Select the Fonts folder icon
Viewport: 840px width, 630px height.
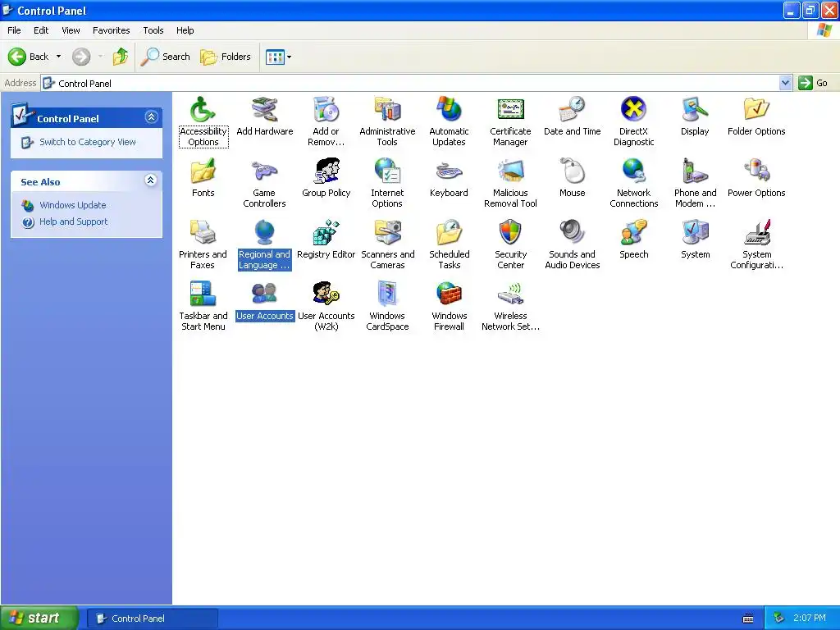tap(203, 171)
